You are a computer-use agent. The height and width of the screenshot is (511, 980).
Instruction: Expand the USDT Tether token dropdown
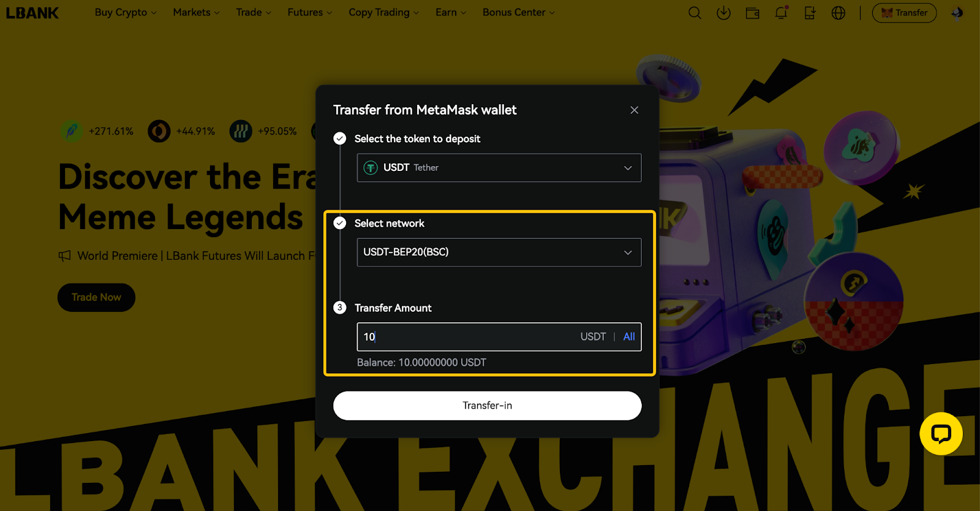(499, 168)
